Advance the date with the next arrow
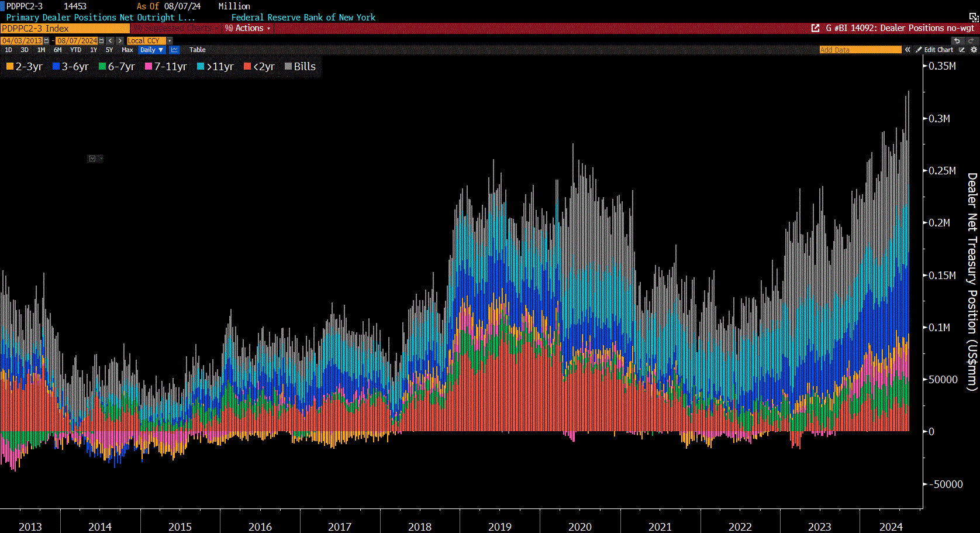Viewport: 980px width, 533px height. pos(120,40)
